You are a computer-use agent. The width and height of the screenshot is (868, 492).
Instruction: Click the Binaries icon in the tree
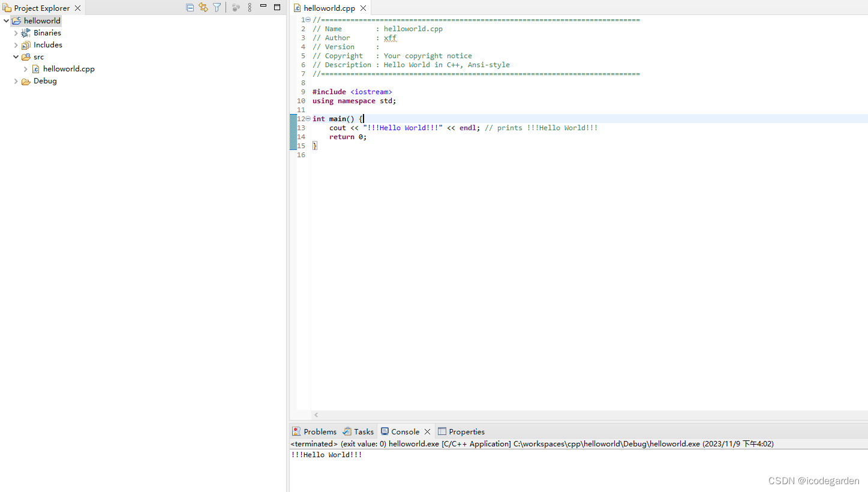click(26, 33)
